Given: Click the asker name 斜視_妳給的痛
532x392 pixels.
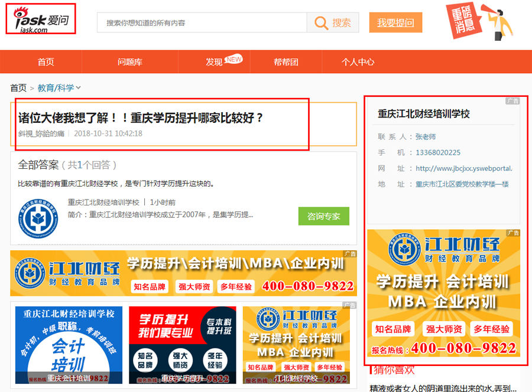Looking at the screenshot, I should [x=41, y=133].
